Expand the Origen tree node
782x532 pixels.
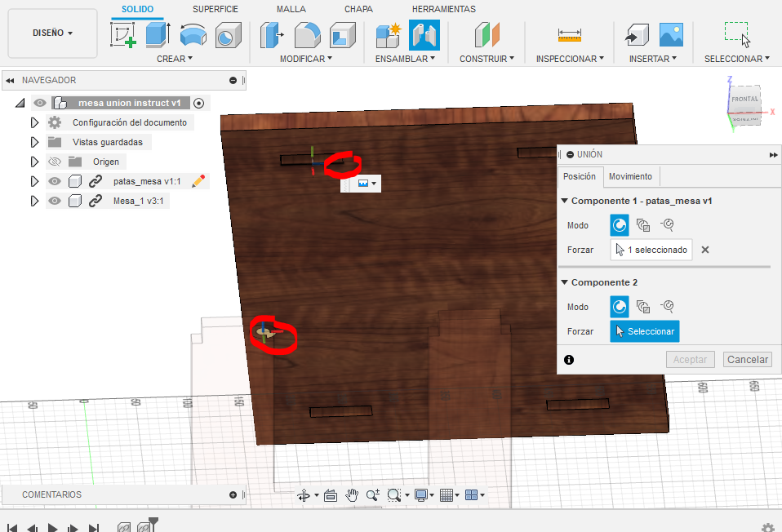[x=34, y=162]
